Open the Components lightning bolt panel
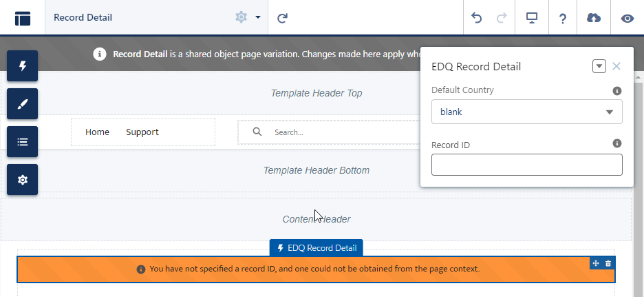The image size is (644, 297). pyautogui.click(x=22, y=66)
